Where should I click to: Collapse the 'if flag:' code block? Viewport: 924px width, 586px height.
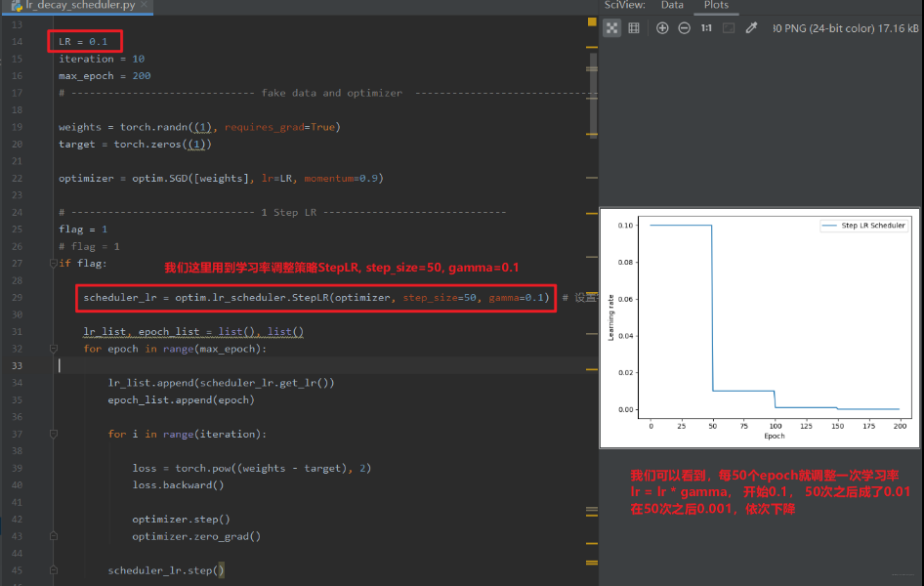(x=53, y=264)
